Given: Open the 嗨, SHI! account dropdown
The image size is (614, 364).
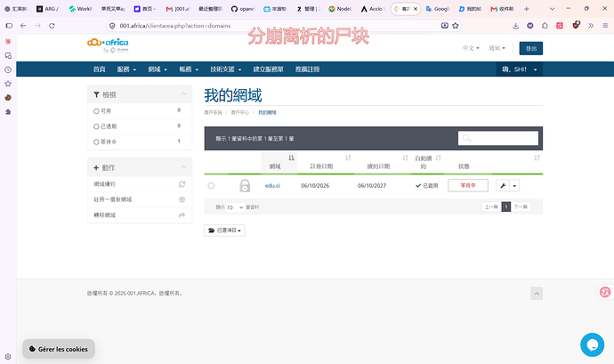Looking at the screenshot, I should [x=520, y=69].
